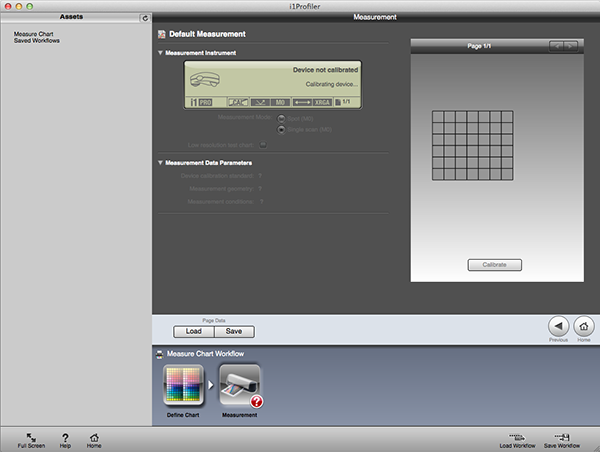Go Home from the bottom toolbar
600x452 pixels.
coord(94,441)
